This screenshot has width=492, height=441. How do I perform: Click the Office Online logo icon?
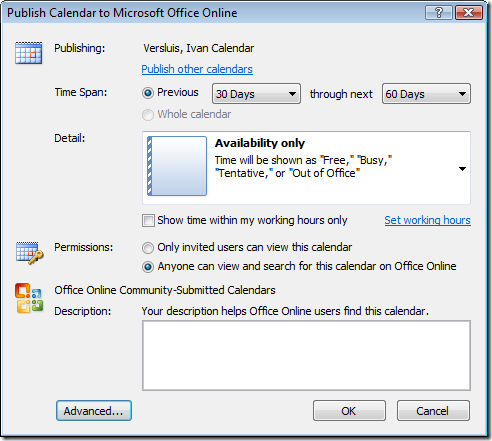tap(29, 298)
